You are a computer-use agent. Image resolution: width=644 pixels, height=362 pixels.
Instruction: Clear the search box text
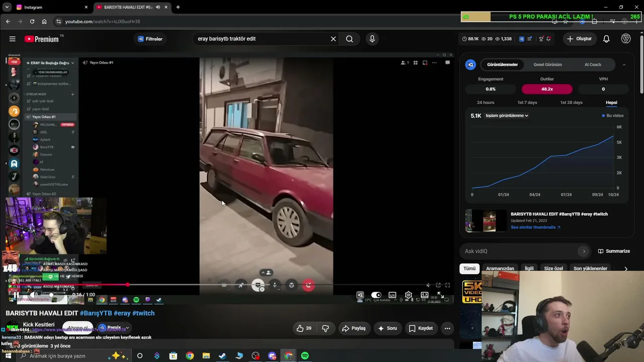[x=333, y=39]
